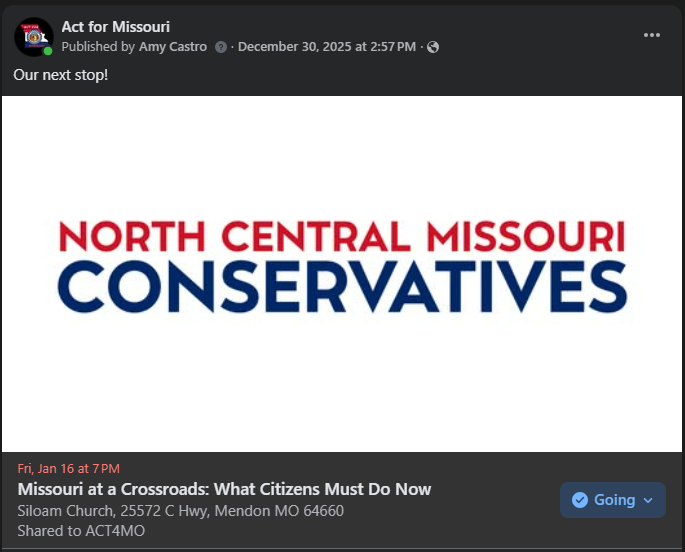Click the Fri, Jan 16 at 7 PM event date
The image size is (685, 552).
pos(68,469)
